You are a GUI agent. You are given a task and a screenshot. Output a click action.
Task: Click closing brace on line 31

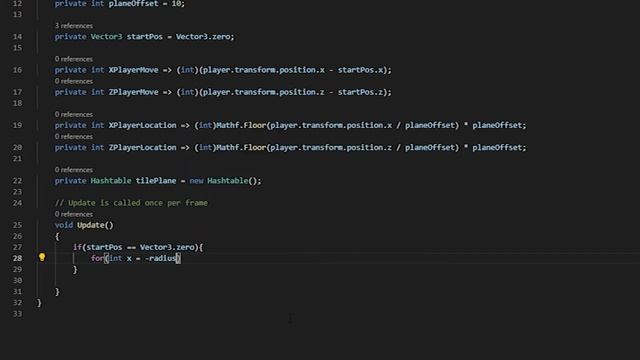57,291
